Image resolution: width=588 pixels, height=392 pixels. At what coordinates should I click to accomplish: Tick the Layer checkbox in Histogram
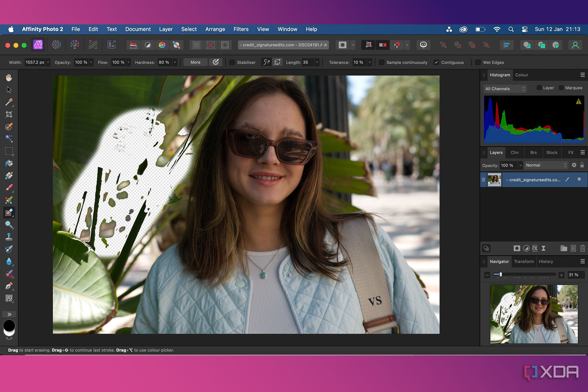coord(539,88)
